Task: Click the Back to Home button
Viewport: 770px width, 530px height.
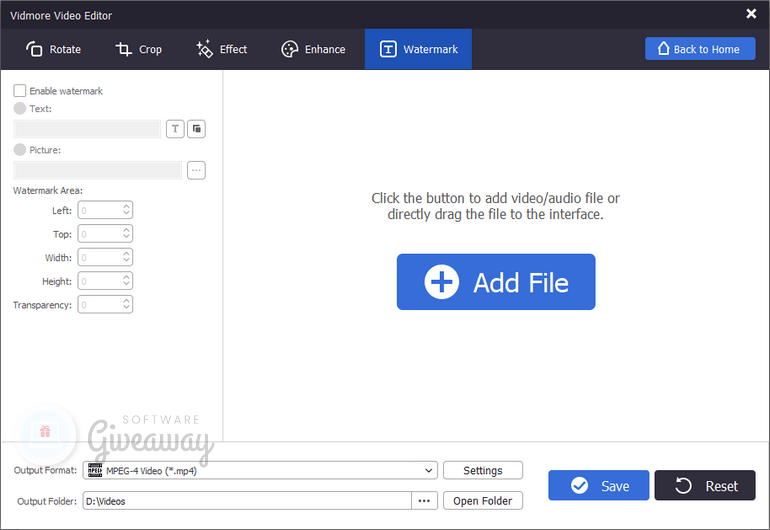Action: point(700,49)
